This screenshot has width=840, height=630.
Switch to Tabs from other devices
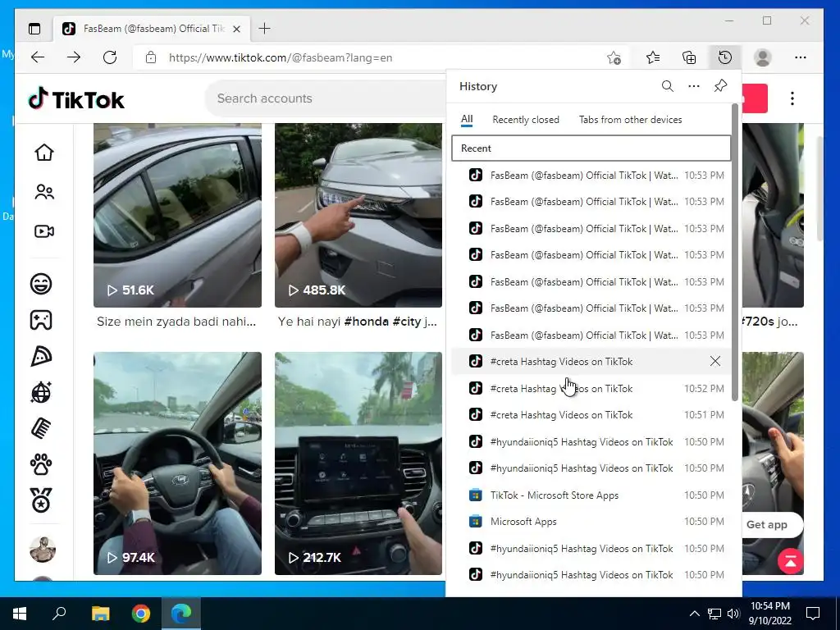pos(631,120)
